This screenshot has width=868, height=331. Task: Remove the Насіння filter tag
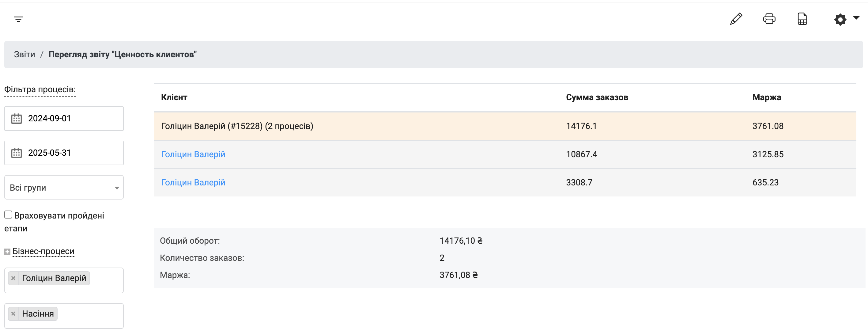tap(13, 314)
